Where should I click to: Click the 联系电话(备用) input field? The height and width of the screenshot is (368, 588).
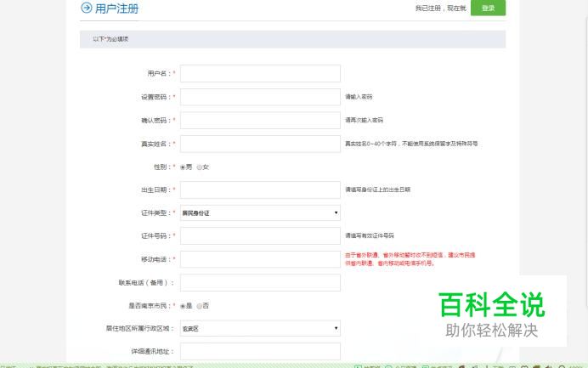point(260,283)
